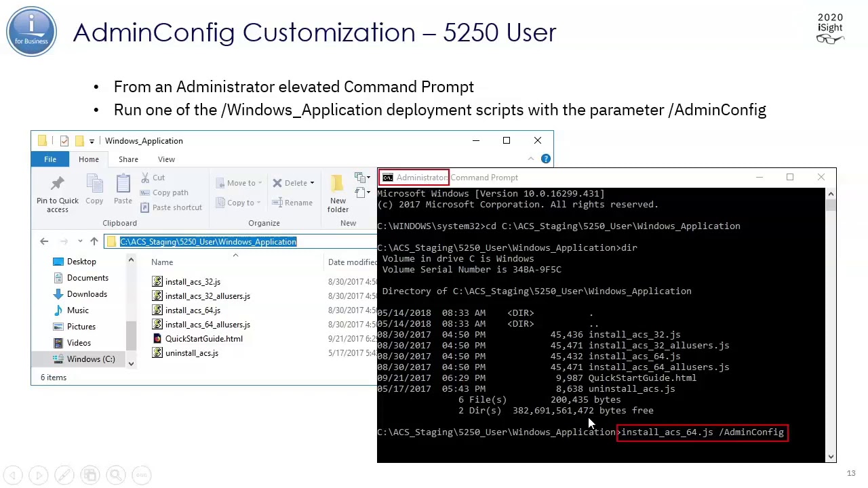Screen dimensions: 868x488
Task: Open the Recent locations dropdown arrow
Action: coord(80,241)
